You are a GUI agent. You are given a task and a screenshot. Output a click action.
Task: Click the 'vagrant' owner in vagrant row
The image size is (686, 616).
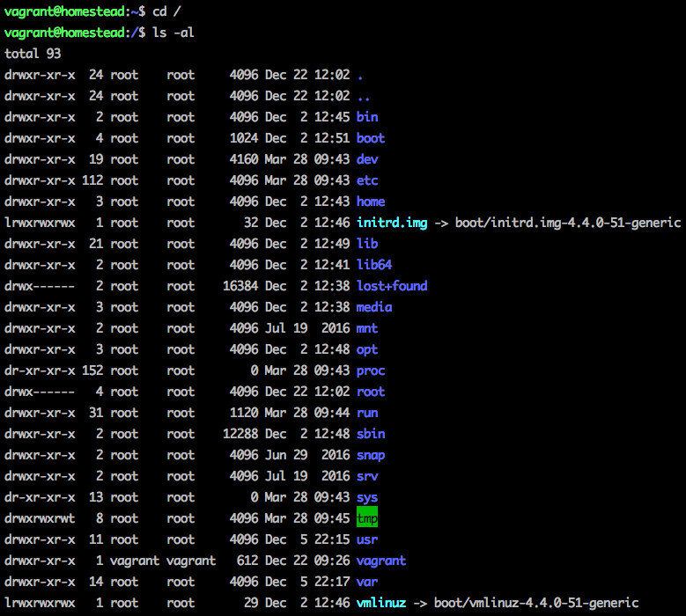(x=135, y=561)
